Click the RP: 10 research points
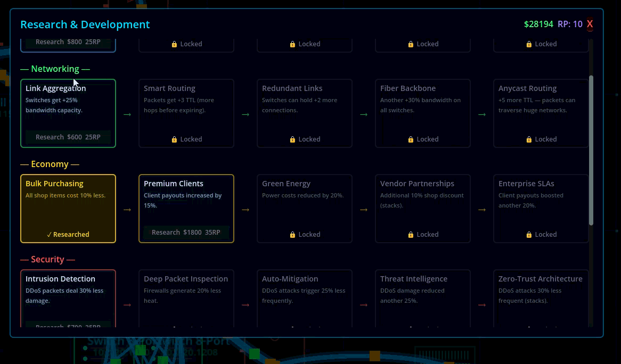This screenshot has height=364, width=621. point(570,24)
